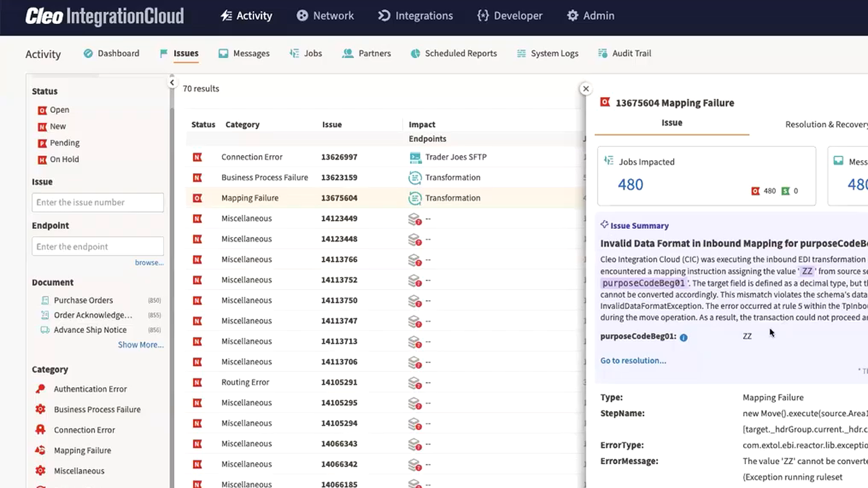Filter by Mapping Failure category icon
This screenshot has width=868, height=488.
(x=40, y=450)
